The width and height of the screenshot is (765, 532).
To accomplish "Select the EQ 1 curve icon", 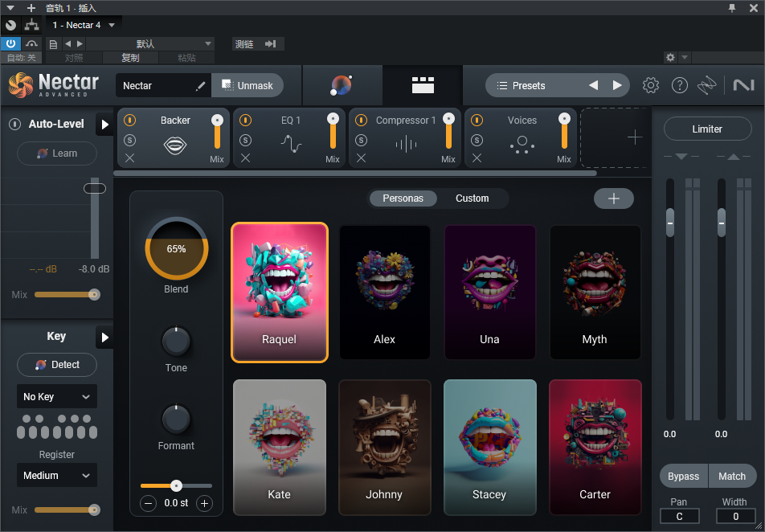I will [291, 144].
